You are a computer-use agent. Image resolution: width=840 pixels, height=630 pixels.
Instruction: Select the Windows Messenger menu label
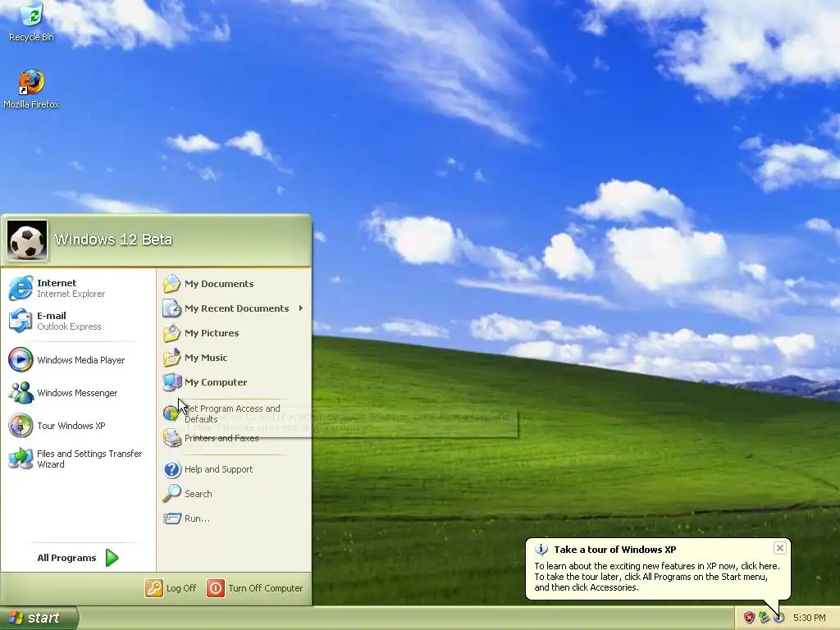coord(77,393)
